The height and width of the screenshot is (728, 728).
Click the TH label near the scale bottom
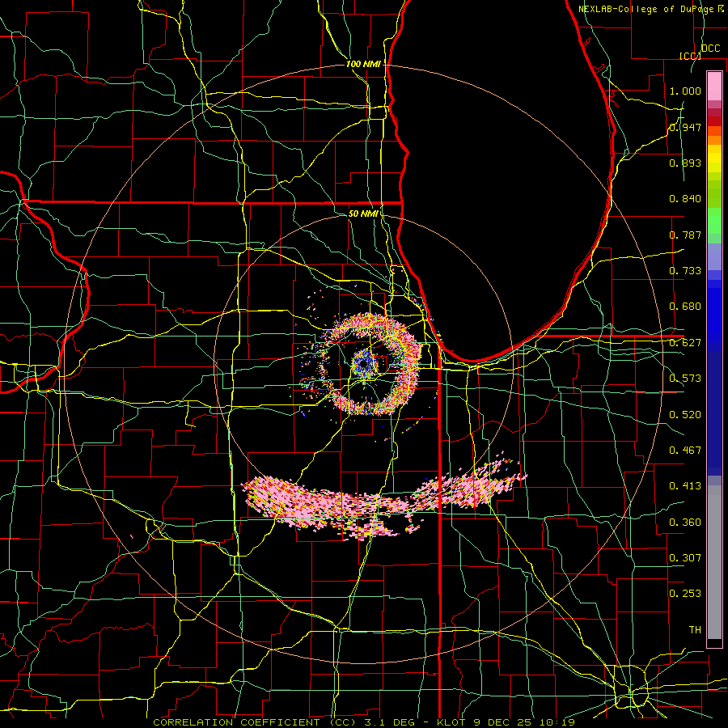(x=695, y=630)
